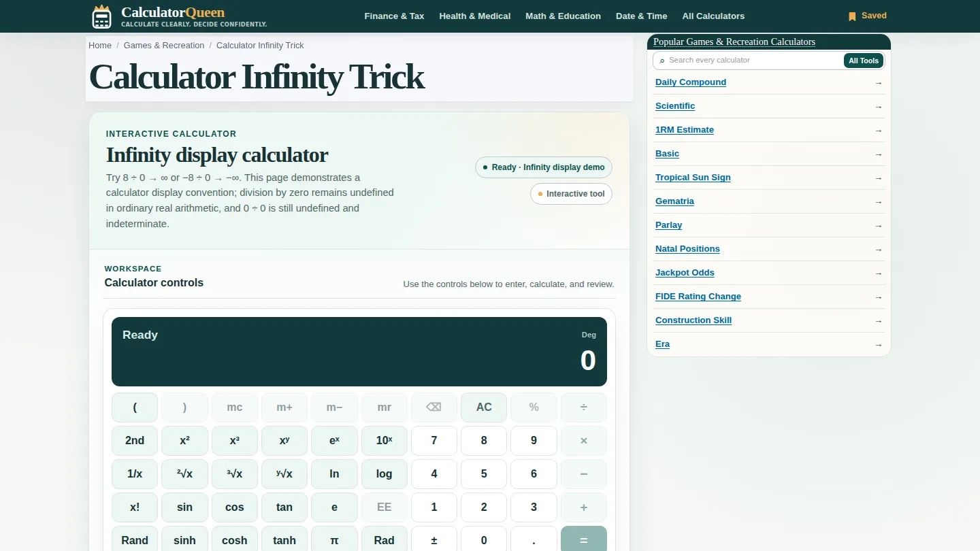This screenshot has height=551, width=980.
Task: Open the Saved bookmark icon
Action: 852,16
